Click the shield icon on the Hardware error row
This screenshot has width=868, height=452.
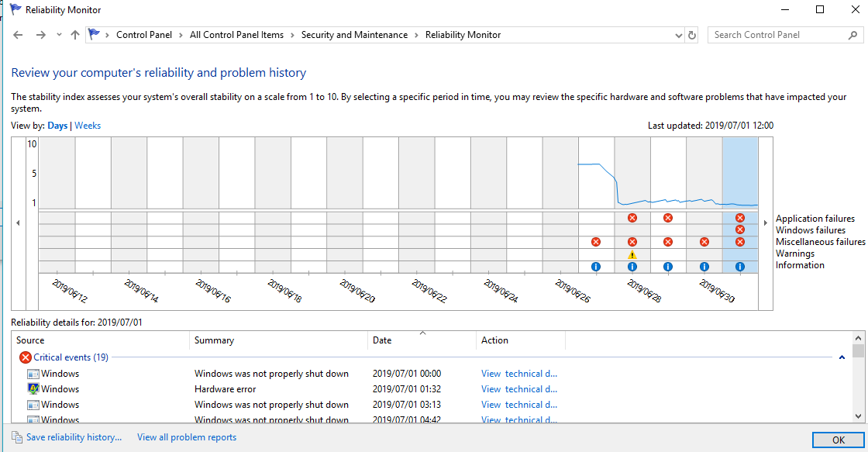(33, 389)
